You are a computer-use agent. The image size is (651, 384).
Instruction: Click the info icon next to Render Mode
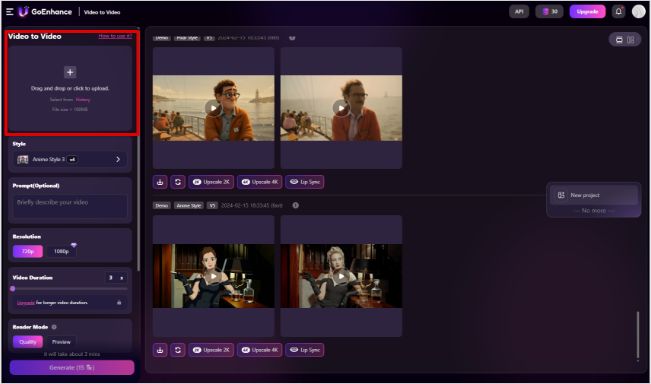(54, 327)
